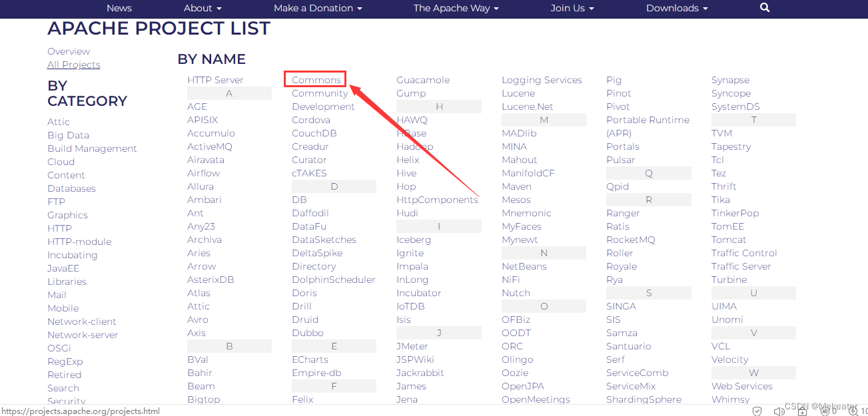The width and height of the screenshot is (868, 416).
Task: Select the All Projects link
Action: click(x=74, y=65)
